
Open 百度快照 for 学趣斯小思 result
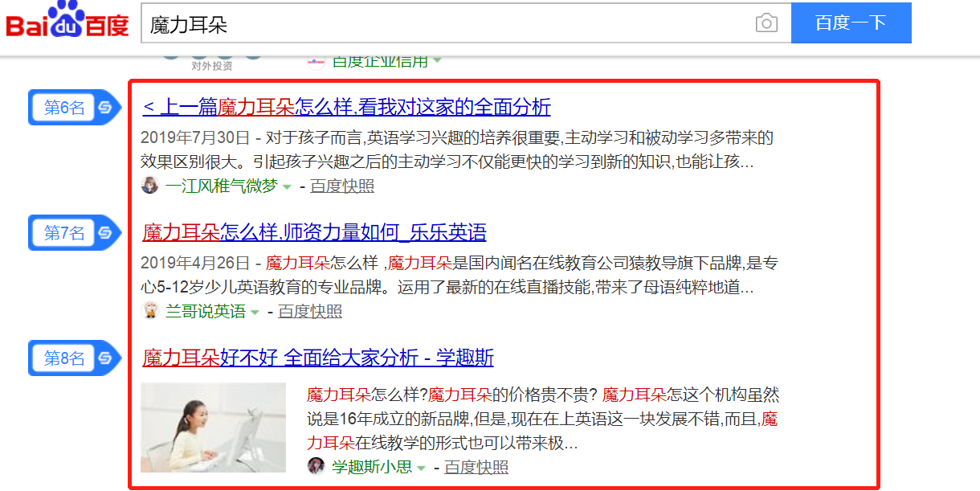(x=476, y=468)
